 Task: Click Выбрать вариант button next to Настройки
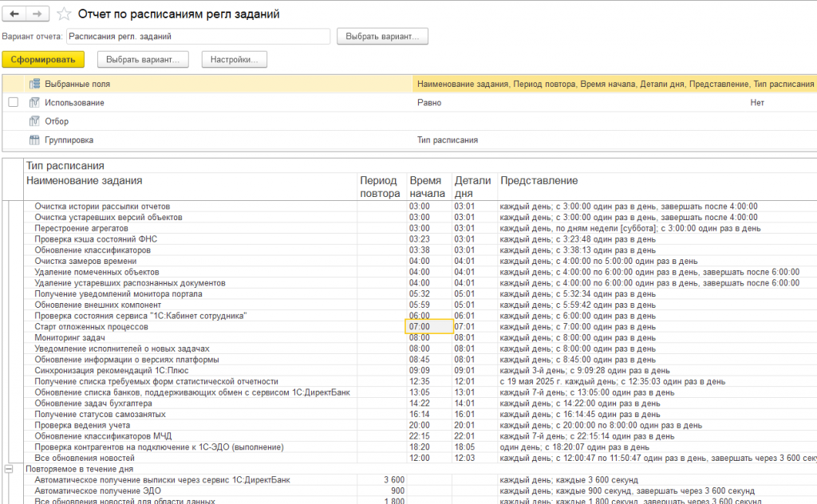tap(143, 59)
